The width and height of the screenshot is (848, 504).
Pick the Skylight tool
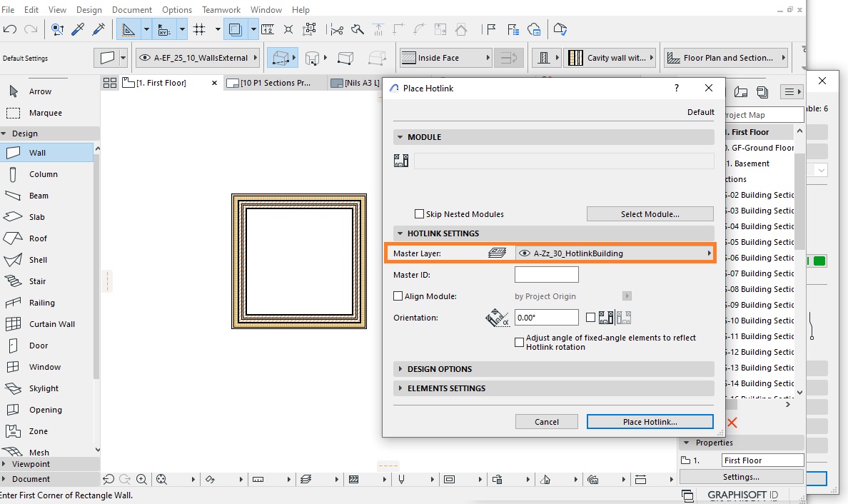point(44,388)
